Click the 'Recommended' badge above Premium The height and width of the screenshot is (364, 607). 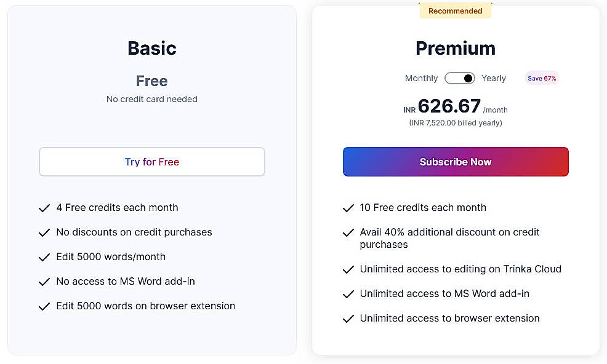[455, 10]
